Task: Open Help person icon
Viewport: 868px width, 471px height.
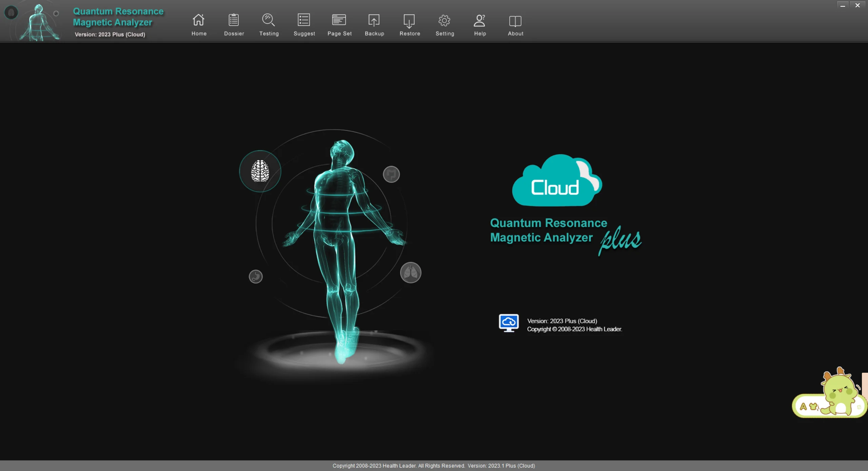Action: tap(479, 21)
